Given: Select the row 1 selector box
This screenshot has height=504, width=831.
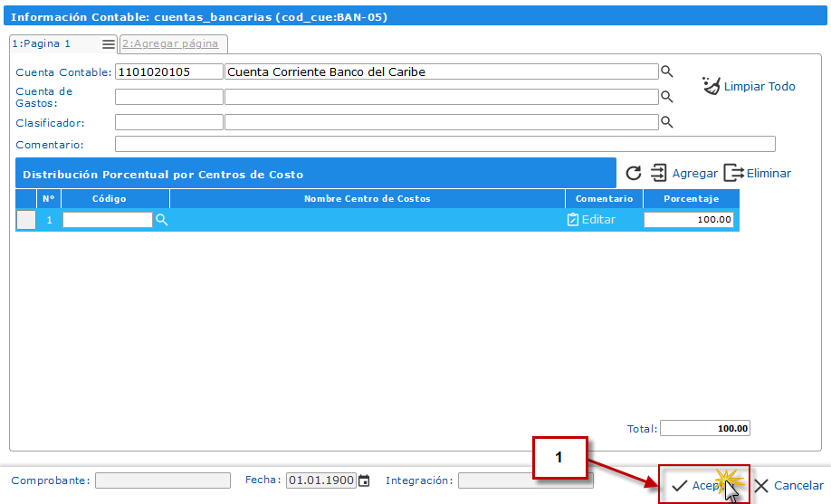Looking at the screenshot, I should click(26, 220).
